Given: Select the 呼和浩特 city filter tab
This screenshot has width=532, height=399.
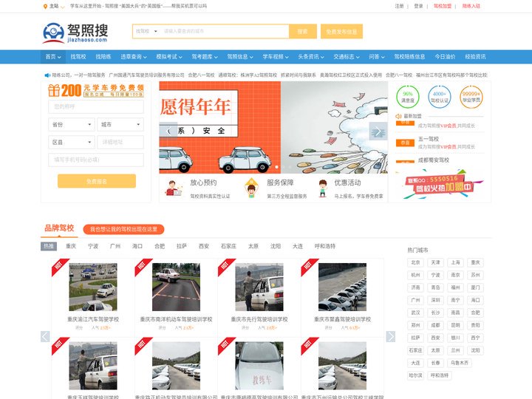Looking at the screenshot, I should [x=324, y=246].
